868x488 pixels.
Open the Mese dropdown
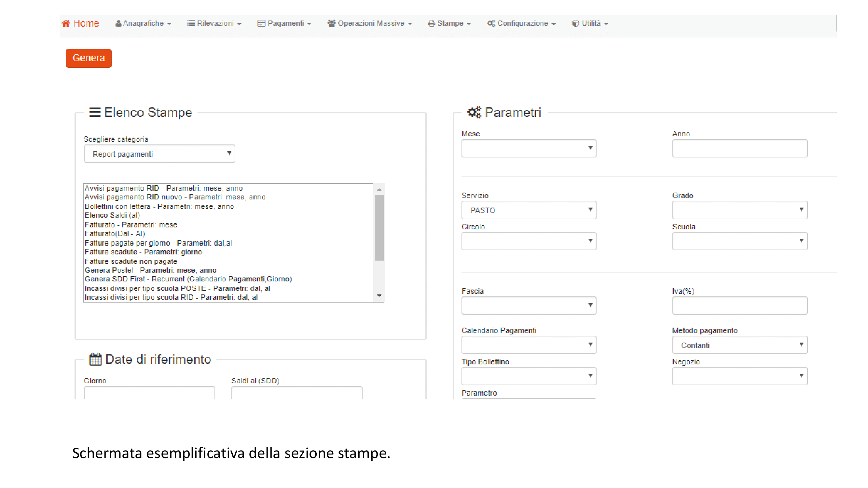[x=529, y=148]
